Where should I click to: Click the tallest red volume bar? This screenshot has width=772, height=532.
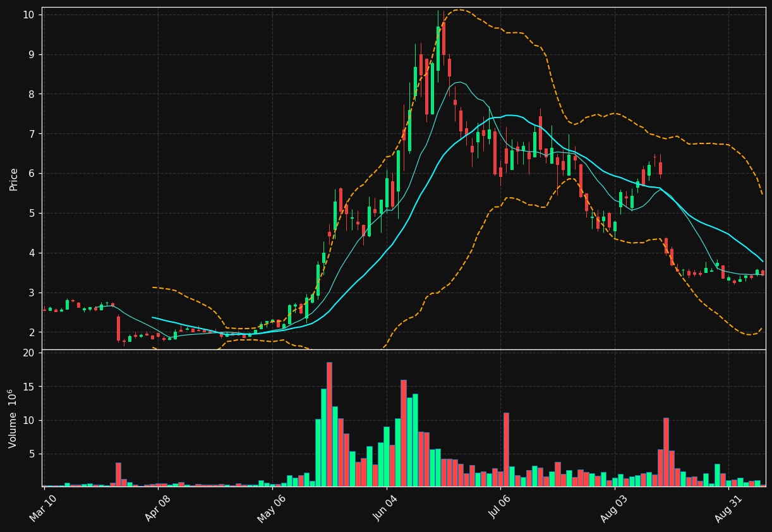pyautogui.click(x=329, y=424)
